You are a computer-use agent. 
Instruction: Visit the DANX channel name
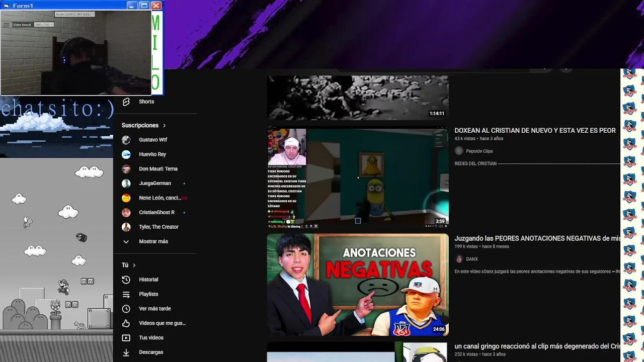point(472,259)
